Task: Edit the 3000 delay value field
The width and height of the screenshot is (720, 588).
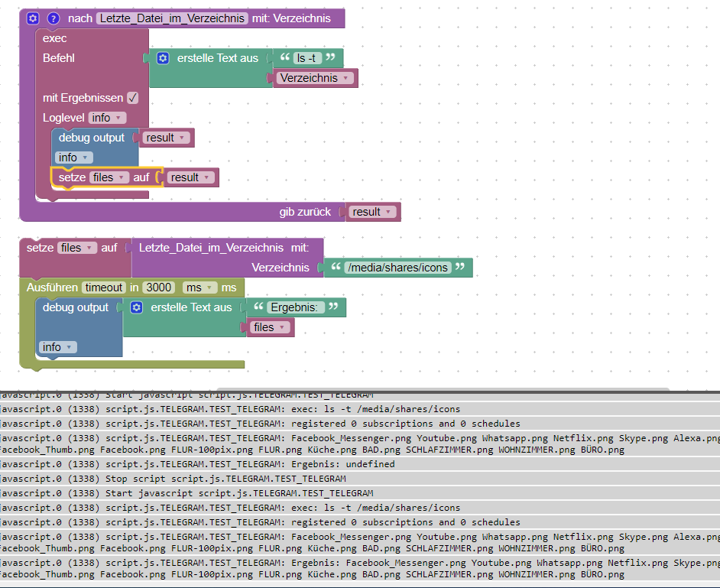Action: click(158, 288)
